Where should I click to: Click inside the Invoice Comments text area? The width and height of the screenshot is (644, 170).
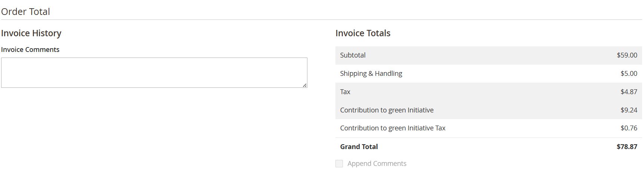[154, 72]
